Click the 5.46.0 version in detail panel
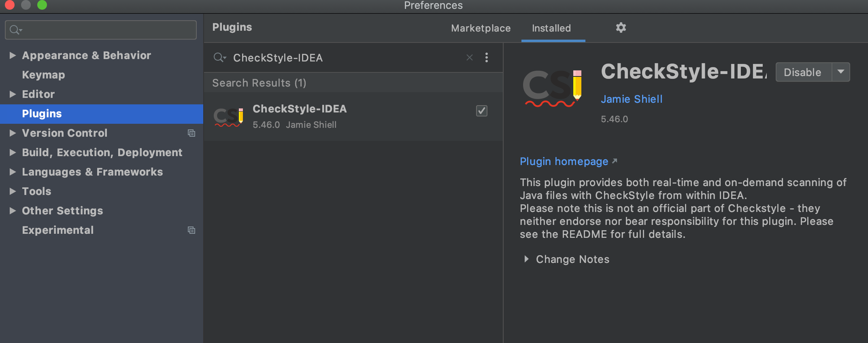This screenshot has width=868, height=343. point(614,119)
